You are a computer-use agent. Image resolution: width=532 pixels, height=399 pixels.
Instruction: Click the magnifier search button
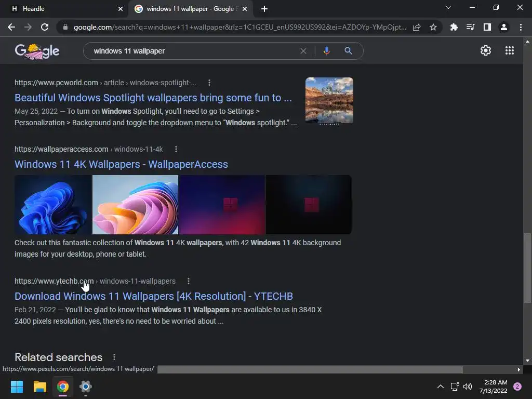click(348, 51)
